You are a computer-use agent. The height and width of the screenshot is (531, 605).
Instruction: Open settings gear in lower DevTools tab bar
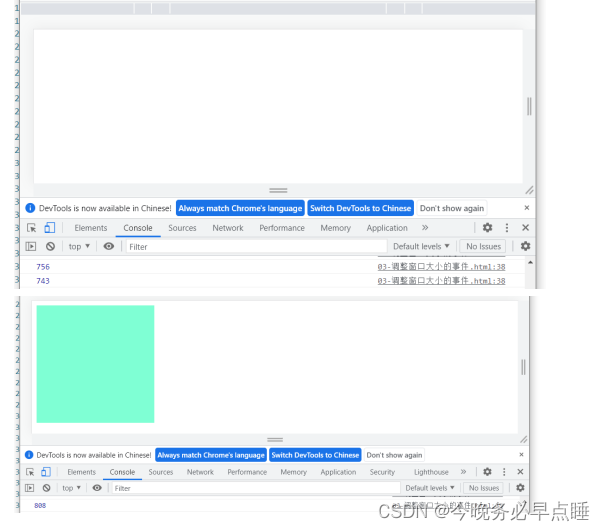click(x=487, y=472)
